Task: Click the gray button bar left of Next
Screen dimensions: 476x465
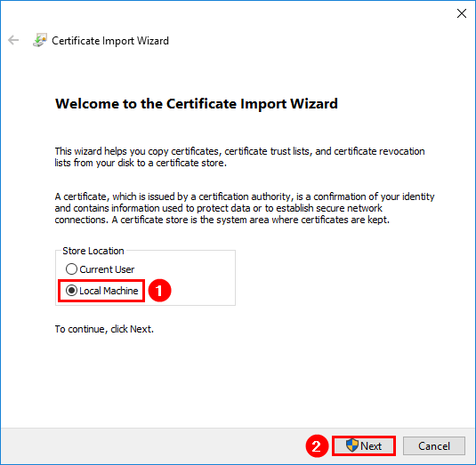Action: tap(152, 446)
